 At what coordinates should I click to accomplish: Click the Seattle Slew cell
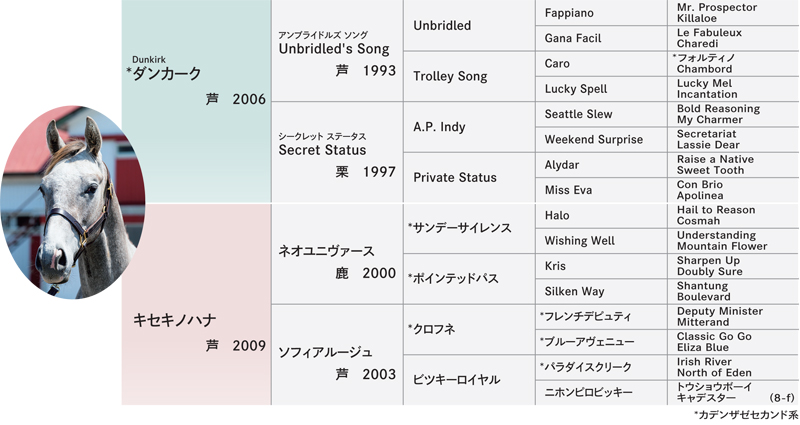pos(601,114)
